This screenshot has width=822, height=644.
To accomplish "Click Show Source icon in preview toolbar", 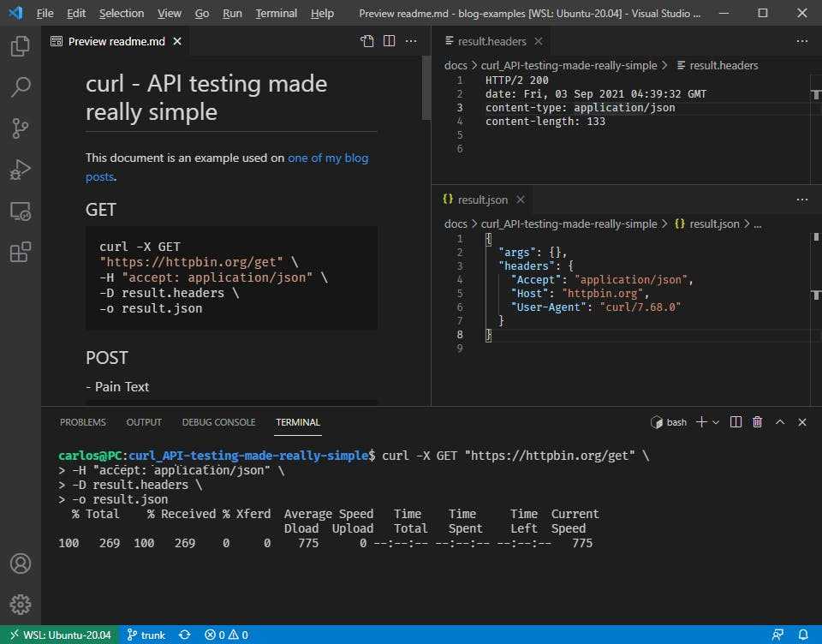I will coord(367,41).
